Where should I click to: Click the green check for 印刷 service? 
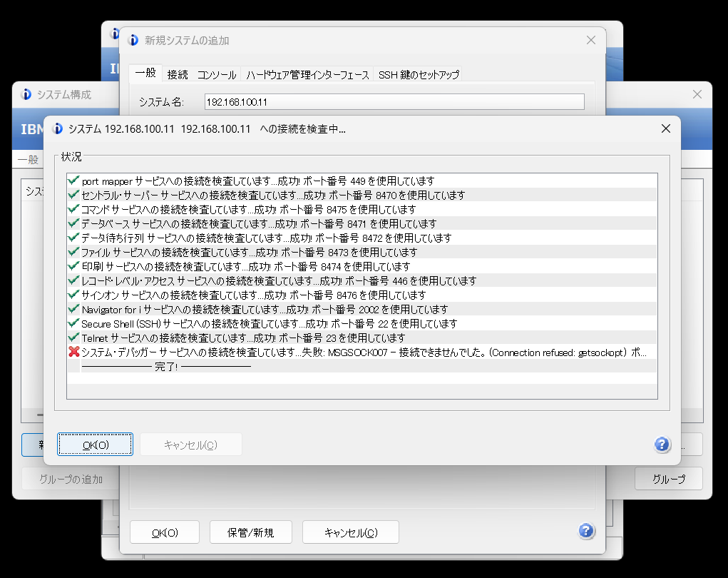[x=73, y=266]
